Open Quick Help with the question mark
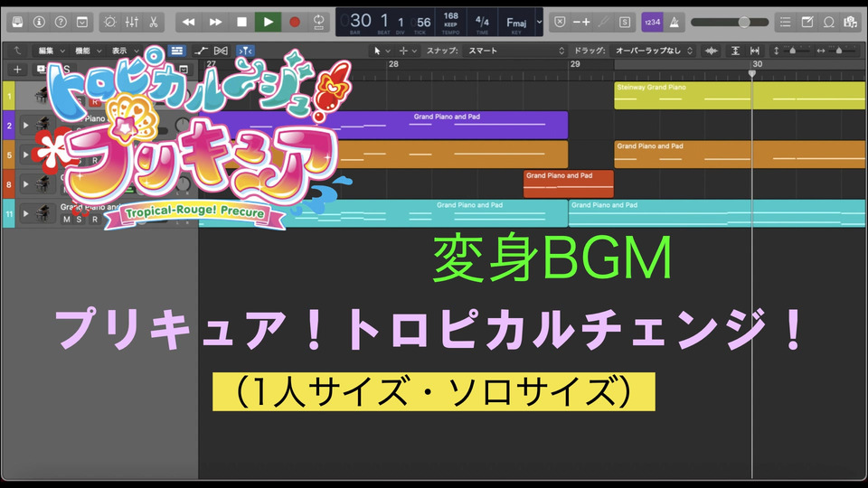 (x=61, y=22)
